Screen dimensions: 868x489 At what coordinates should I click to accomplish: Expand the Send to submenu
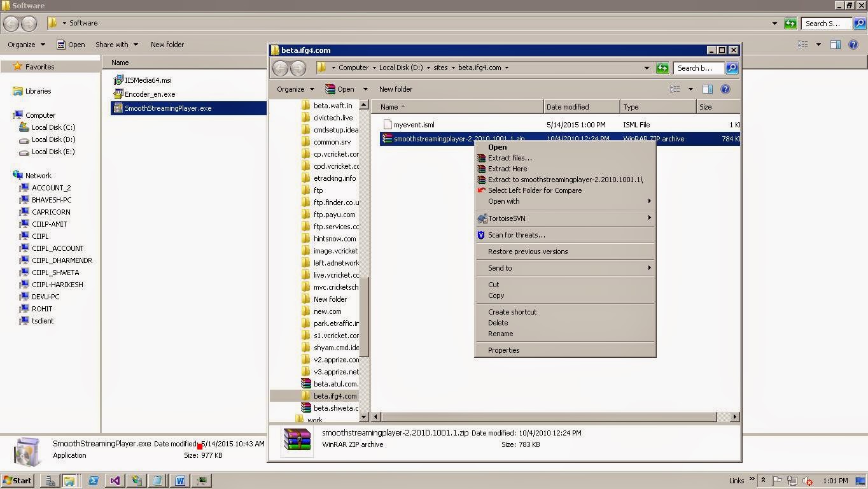click(x=565, y=268)
